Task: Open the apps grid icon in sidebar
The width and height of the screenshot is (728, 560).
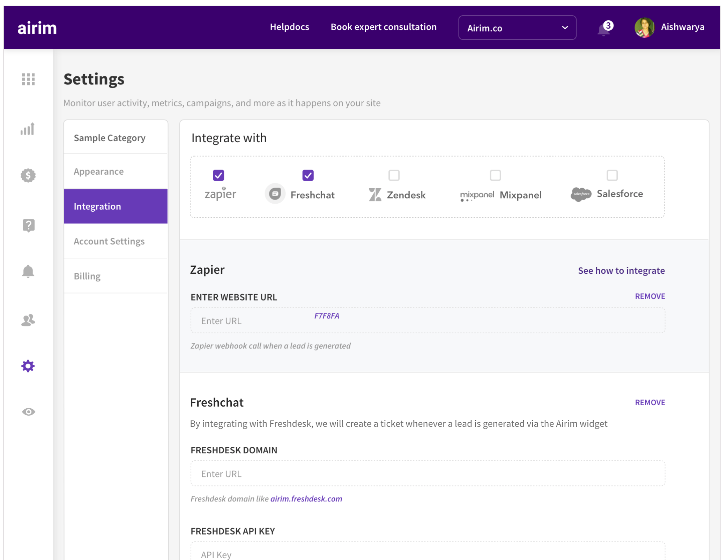Action: [x=28, y=79]
